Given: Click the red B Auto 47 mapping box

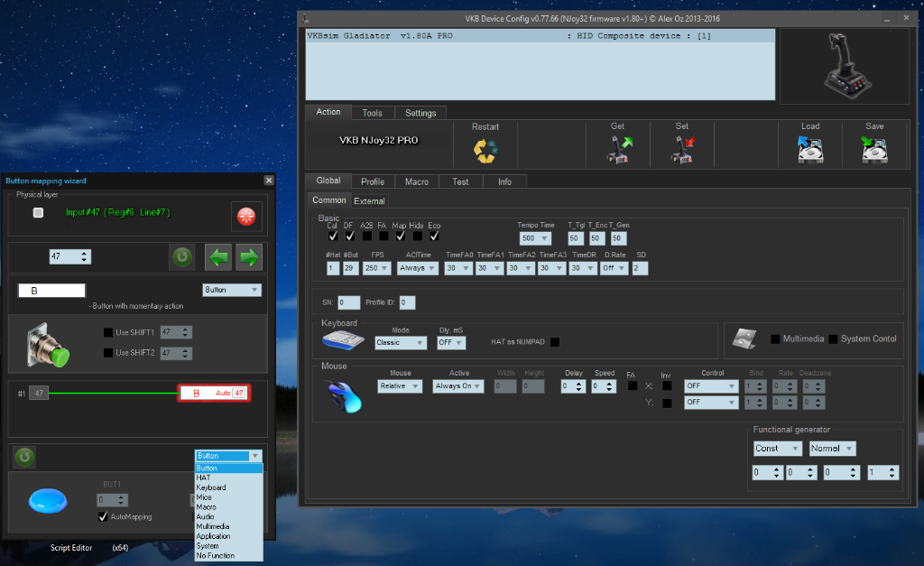Looking at the screenshot, I should click(x=215, y=394).
